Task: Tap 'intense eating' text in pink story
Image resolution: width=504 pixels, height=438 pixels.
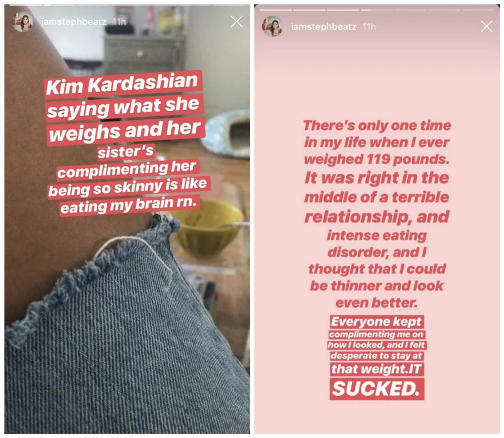Action: [x=376, y=236]
